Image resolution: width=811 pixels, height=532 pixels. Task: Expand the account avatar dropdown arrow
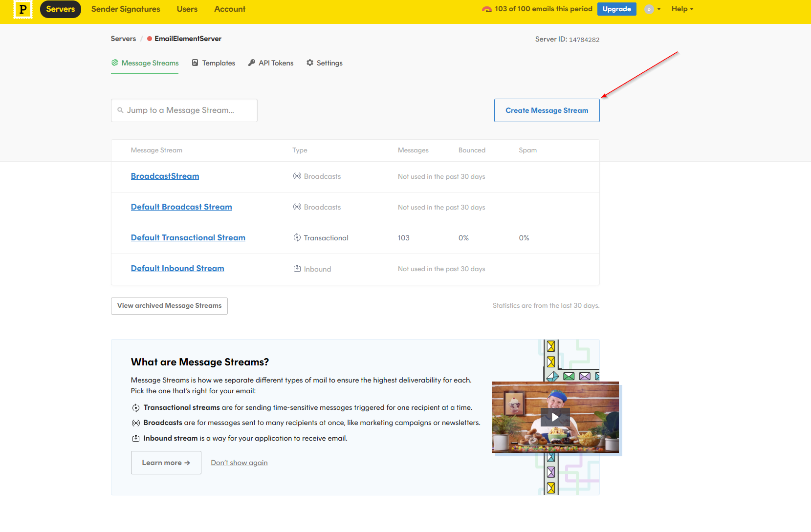(x=659, y=9)
